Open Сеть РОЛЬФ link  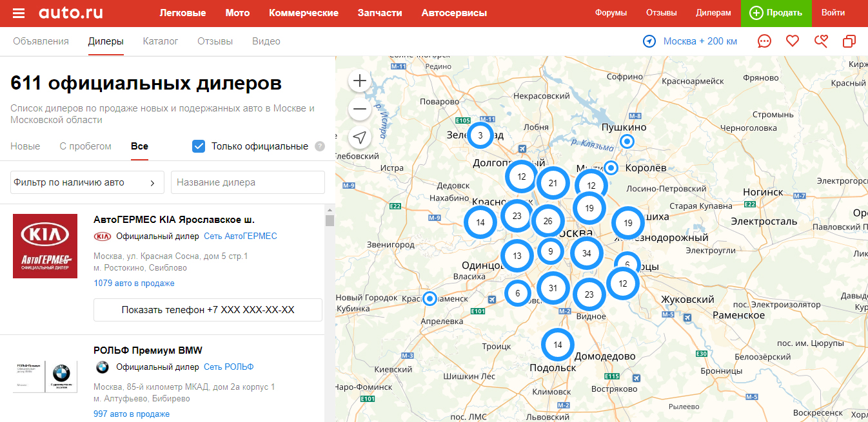click(229, 367)
